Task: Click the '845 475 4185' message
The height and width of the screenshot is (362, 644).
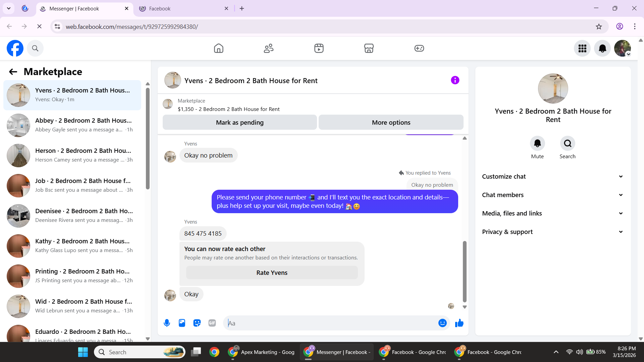Action: point(203,234)
